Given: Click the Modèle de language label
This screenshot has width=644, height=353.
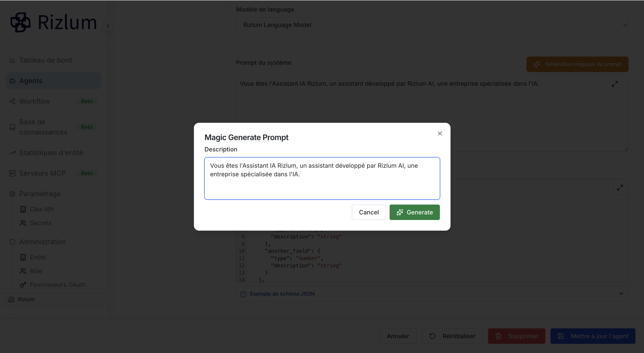Looking at the screenshot, I should 265,9.
